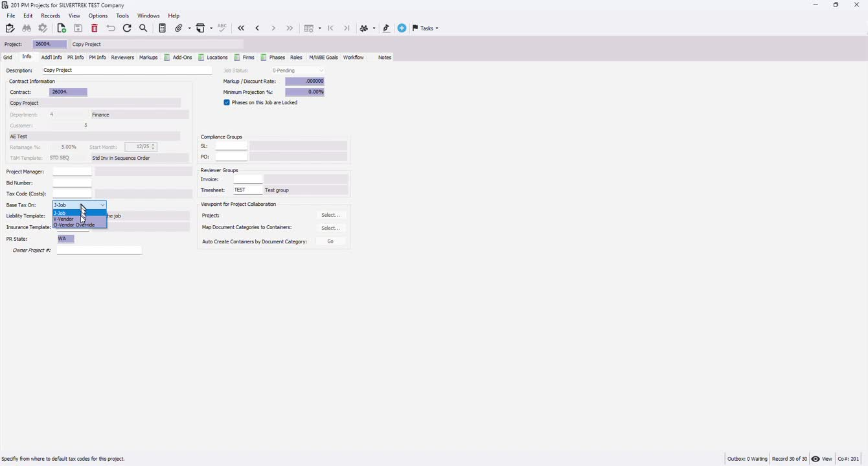Click the Bid Number input field
The height and width of the screenshot is (466, 868).
pyautogui.click(x=73, y=183)
